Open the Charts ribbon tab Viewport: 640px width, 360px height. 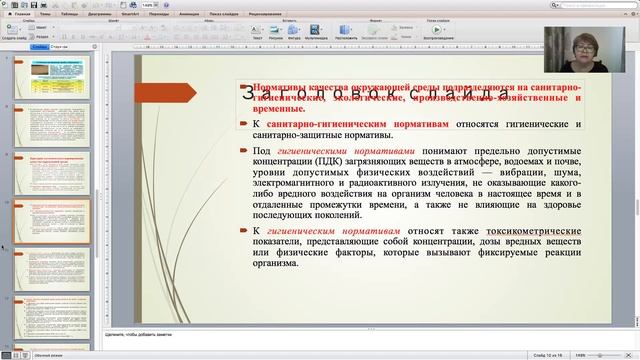pos(99,14)
